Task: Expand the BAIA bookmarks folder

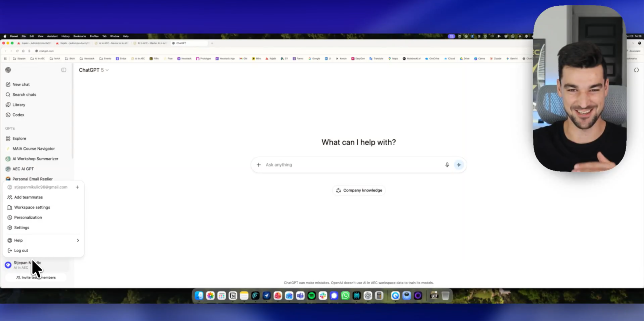Action: [70, 58]
